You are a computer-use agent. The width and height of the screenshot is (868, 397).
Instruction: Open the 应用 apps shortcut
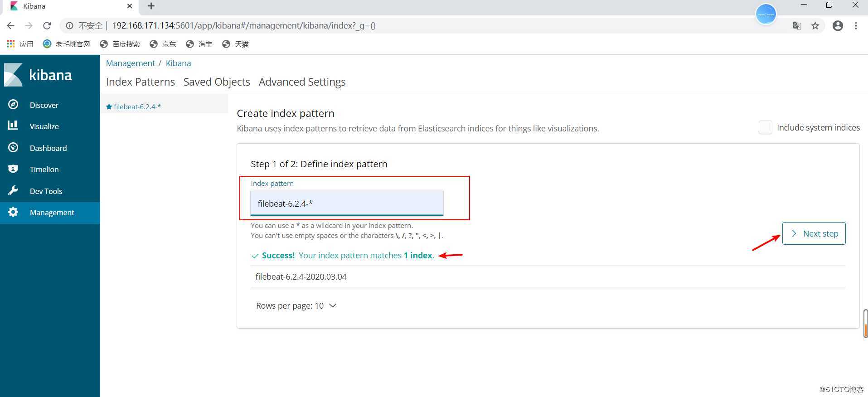(20, 44)
